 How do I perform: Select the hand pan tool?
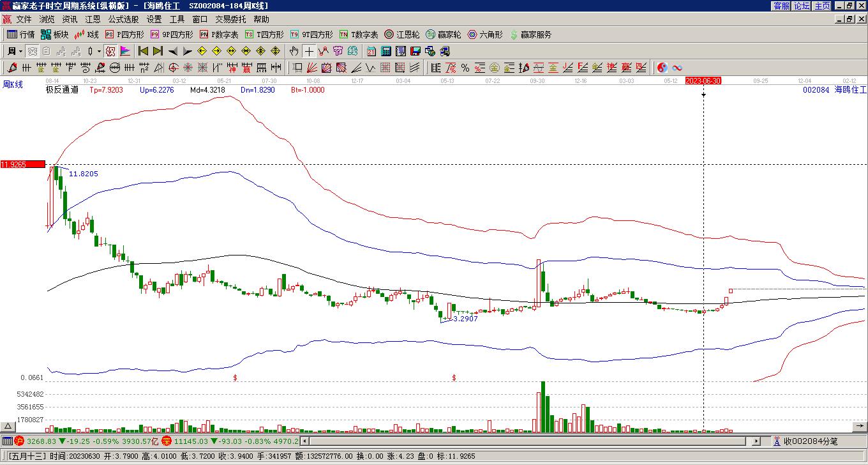pos(294,51)
